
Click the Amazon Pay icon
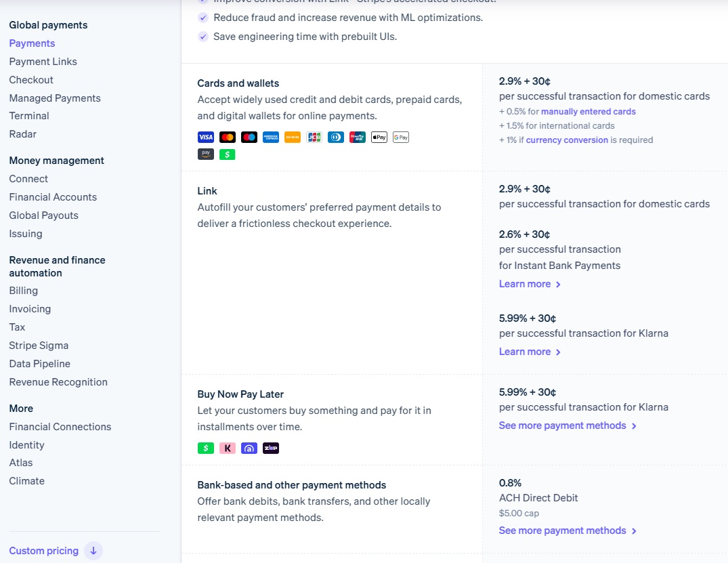[x=206, y=154]
